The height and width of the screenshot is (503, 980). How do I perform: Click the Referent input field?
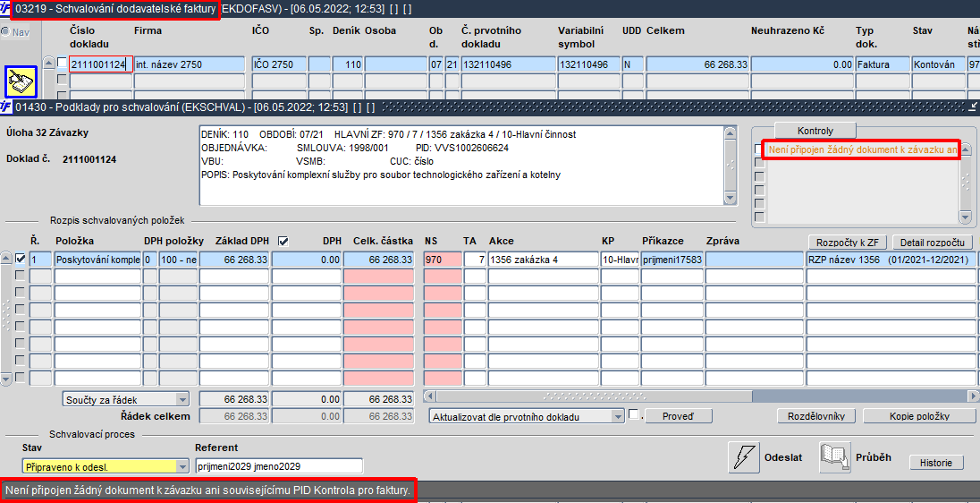coord(279,466)
